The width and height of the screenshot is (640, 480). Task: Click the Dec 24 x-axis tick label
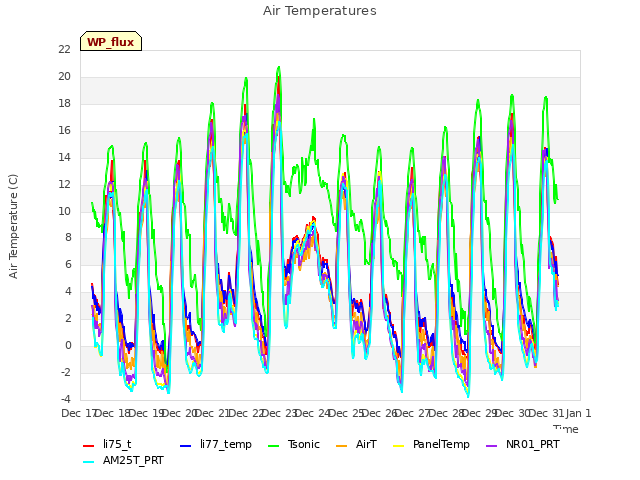[x=312, y=413]
